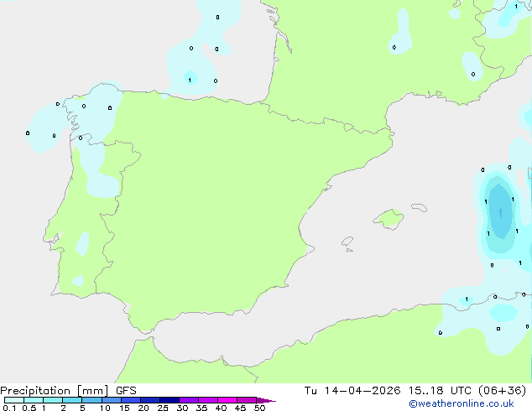
Task: Click the "0.1" legend scale label
Action: pyautogui.click(x=9, y=408)
